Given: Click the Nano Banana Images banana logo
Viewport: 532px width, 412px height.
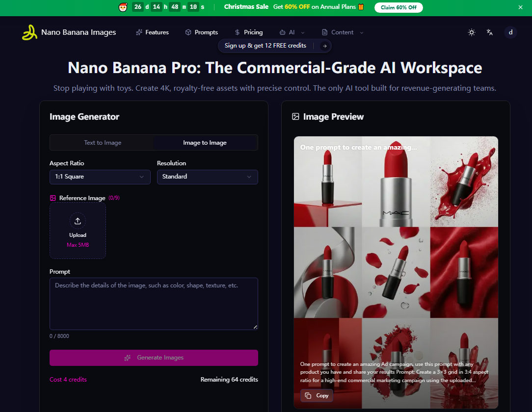Looking at the screenshot, I should [29, 32].
